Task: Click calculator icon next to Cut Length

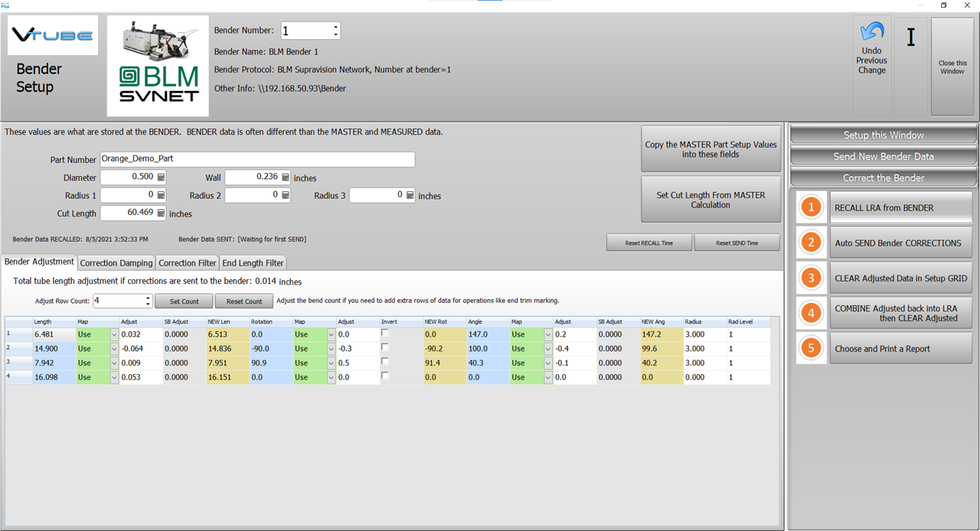Action: pyautogui.click(x=161, y=213)
